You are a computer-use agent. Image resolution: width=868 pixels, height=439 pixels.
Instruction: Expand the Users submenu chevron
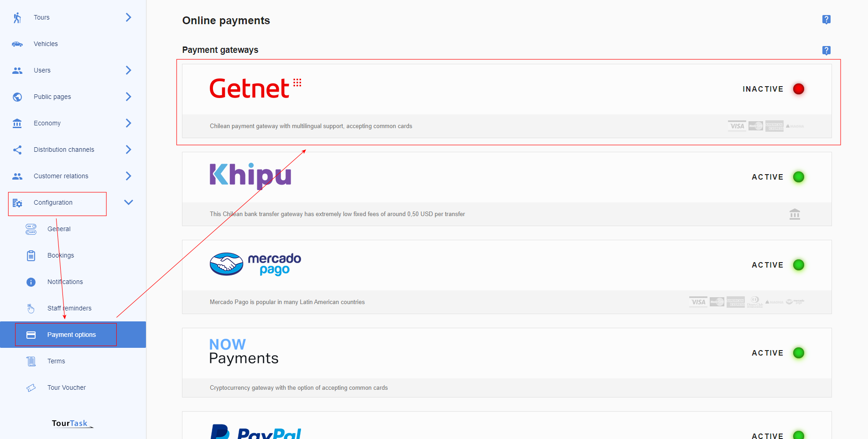(x=128, y=70)
